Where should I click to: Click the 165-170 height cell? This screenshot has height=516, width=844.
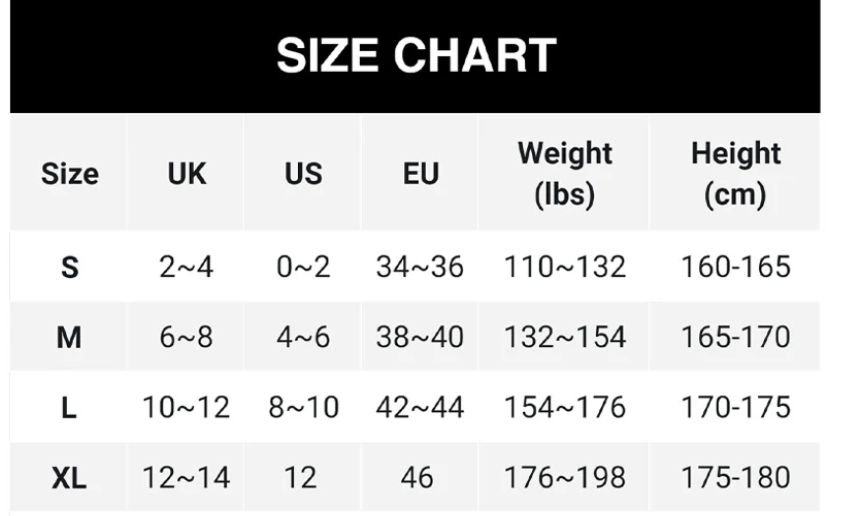pyautogui.click(x=735, y=337)
